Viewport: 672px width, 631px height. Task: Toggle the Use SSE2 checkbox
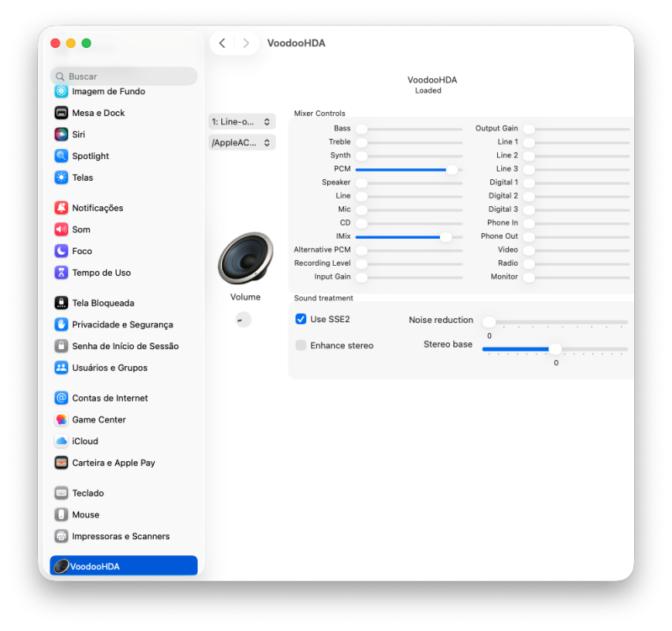pyautogui.click(x=301, y=320)
